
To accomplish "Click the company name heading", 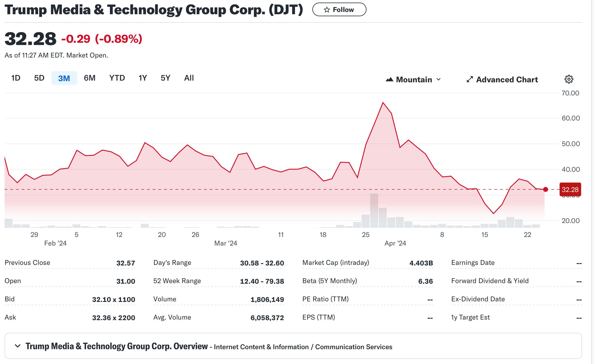I will point(154,10).
